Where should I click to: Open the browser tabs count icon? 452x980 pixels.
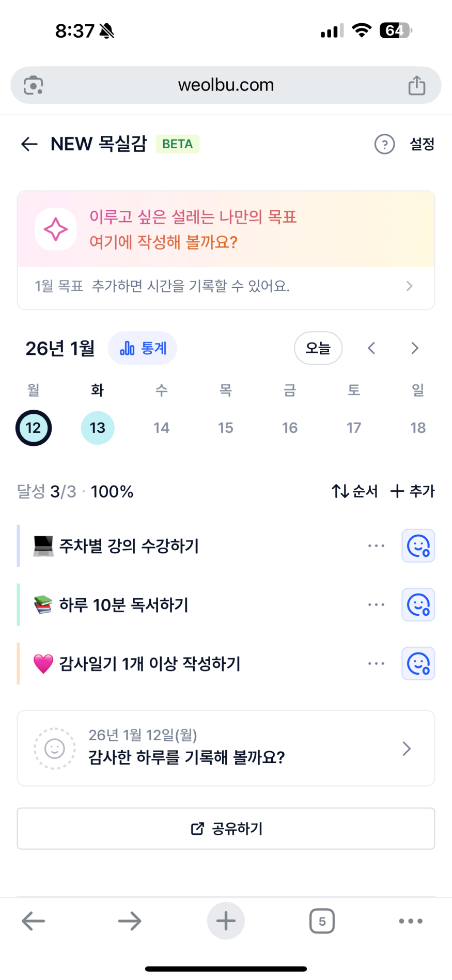tap(322, 921)
